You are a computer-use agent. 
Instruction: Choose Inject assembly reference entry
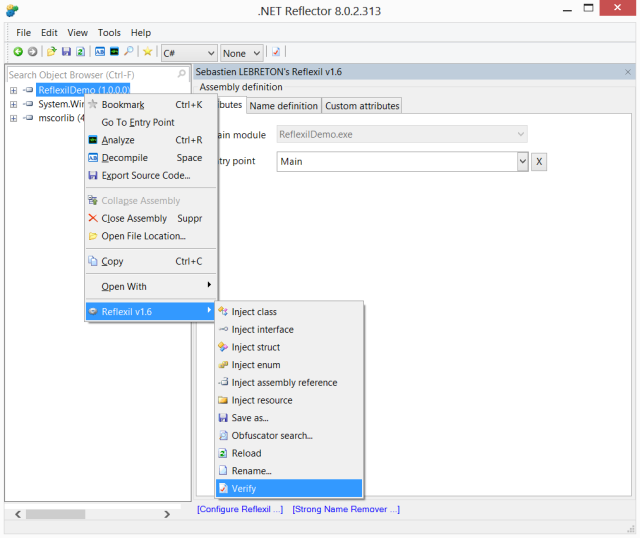pos(289,382)
